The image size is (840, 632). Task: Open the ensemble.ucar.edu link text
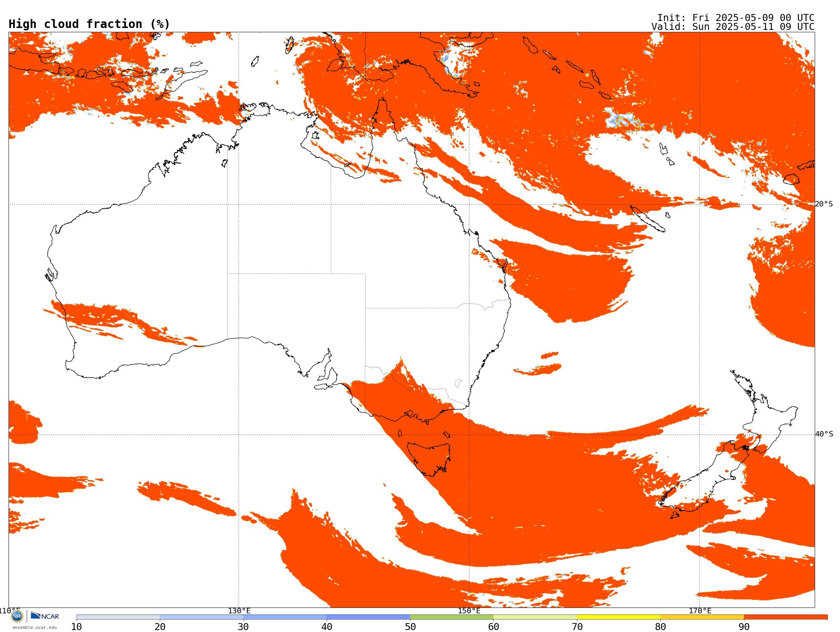[x=35, y=627]
